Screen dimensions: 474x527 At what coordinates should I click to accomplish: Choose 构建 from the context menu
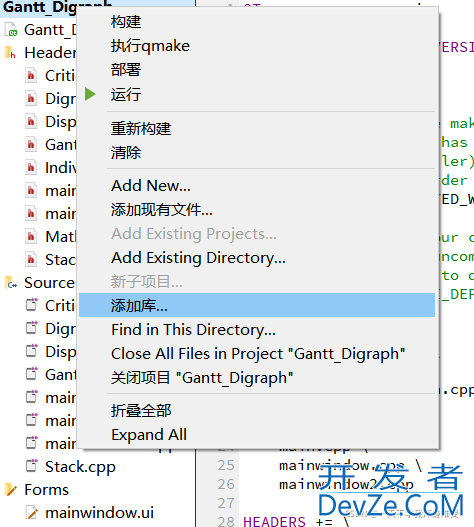pyautogui.click(x=126, y=22)
